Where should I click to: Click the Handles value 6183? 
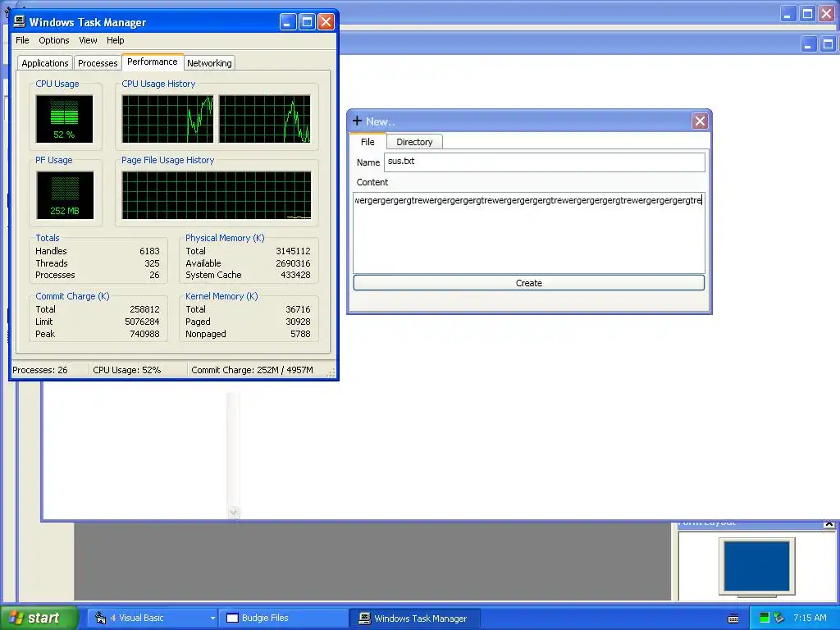tap(149, 251)
